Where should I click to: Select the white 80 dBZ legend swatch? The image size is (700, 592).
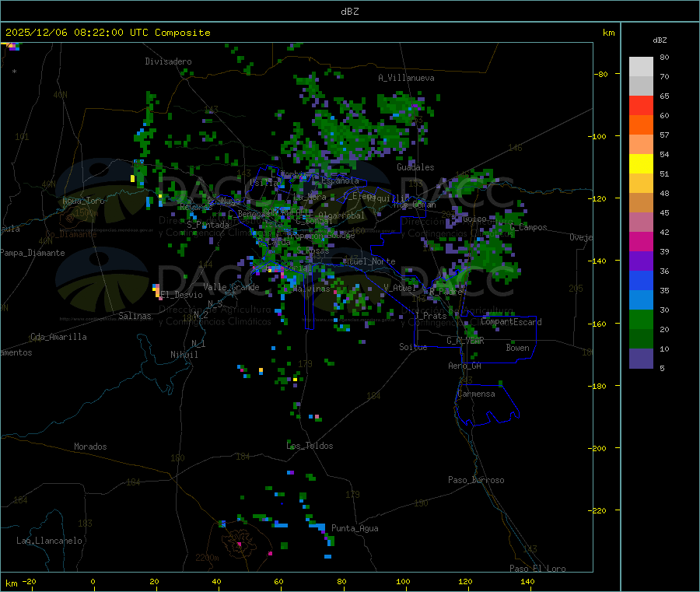pyautogui.click(x=641, y=67)
